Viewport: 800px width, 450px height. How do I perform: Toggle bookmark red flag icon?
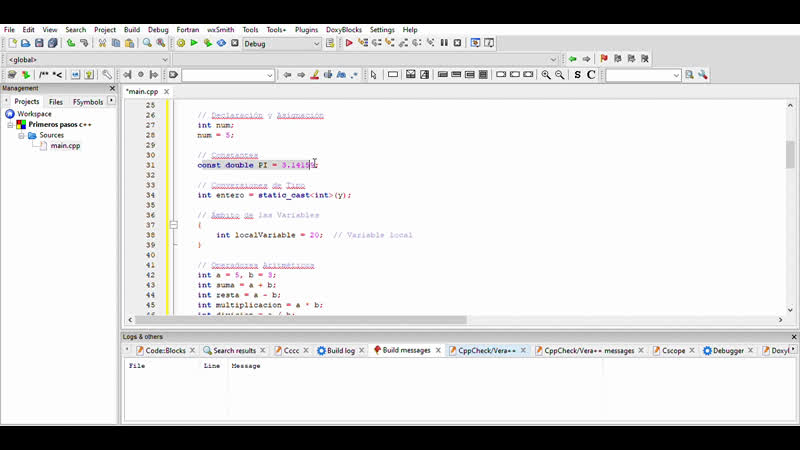tap(604, 59)
